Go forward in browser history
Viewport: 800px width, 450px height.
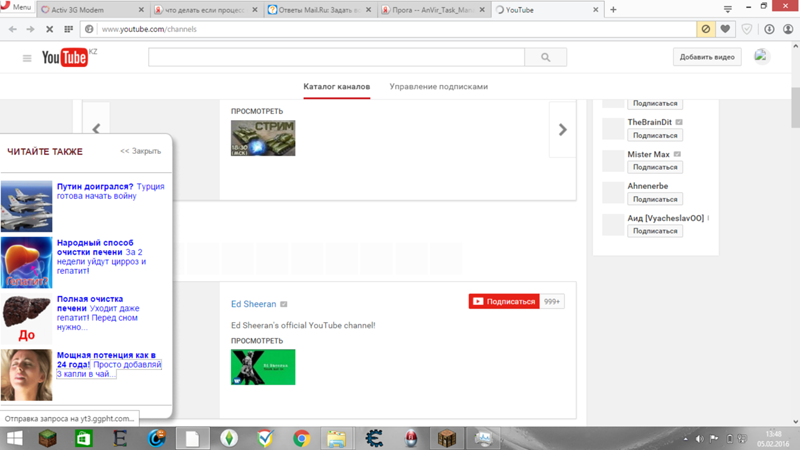pos(31,29)
